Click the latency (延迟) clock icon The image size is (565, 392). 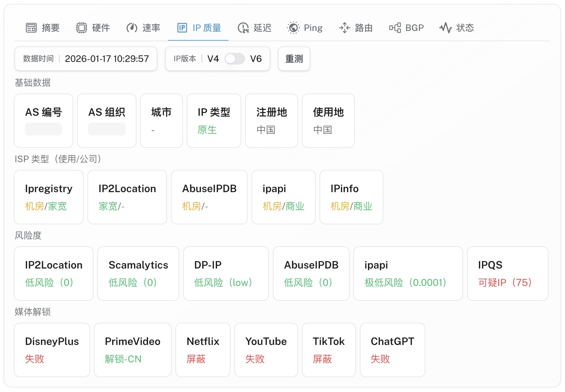[243, 28]
